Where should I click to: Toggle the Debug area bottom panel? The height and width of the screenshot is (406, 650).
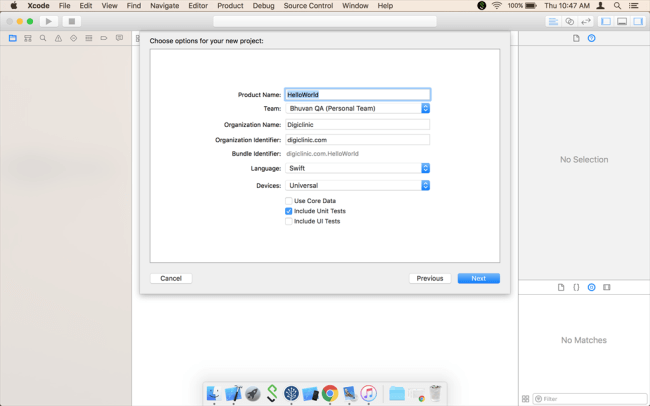pyautogui.click(x=622, y=22)
